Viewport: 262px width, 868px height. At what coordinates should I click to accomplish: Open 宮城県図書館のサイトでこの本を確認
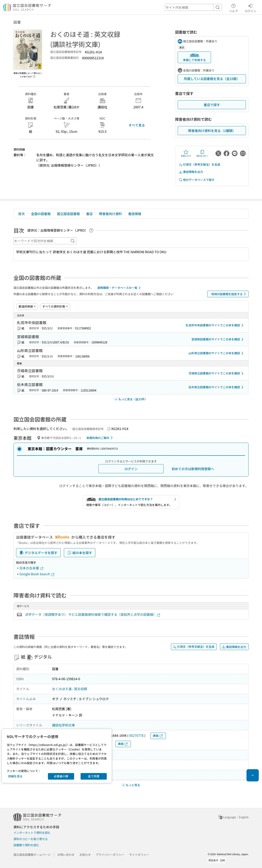(x=218, y=339)
